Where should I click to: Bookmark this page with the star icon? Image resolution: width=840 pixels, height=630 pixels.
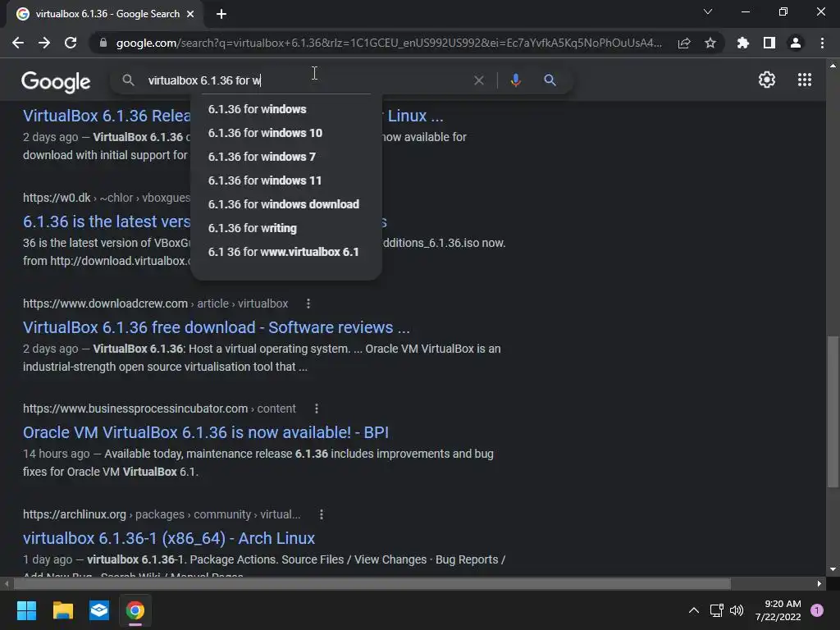[710, 43]
